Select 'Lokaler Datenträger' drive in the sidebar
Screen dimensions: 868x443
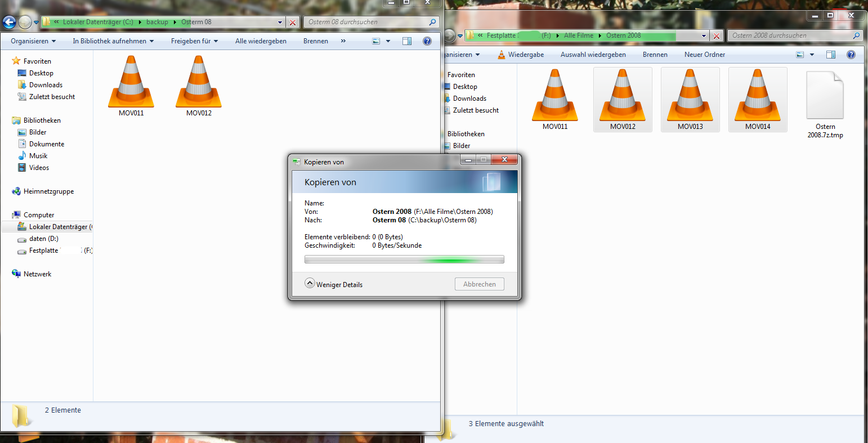[47, 227]
